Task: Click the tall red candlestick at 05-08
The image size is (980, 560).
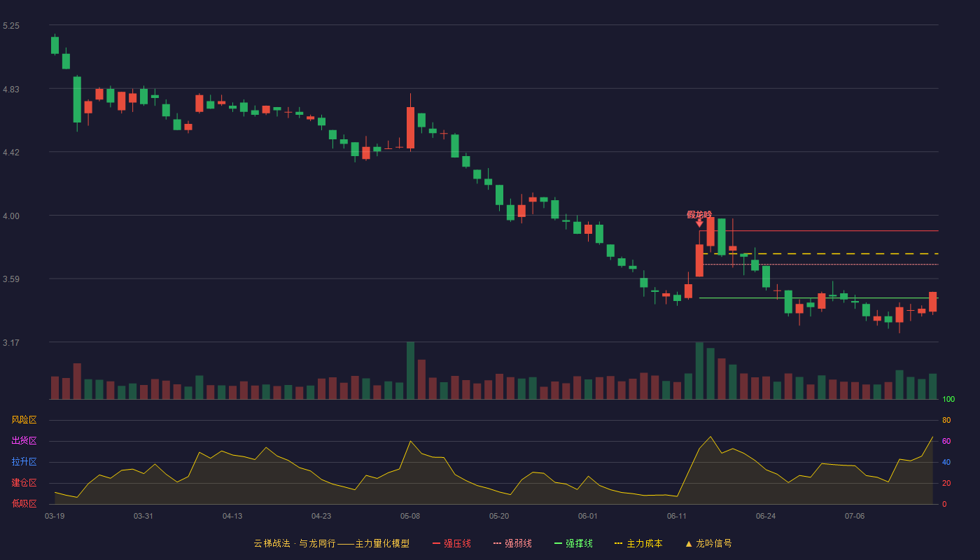Action: (x=410, y=127)
